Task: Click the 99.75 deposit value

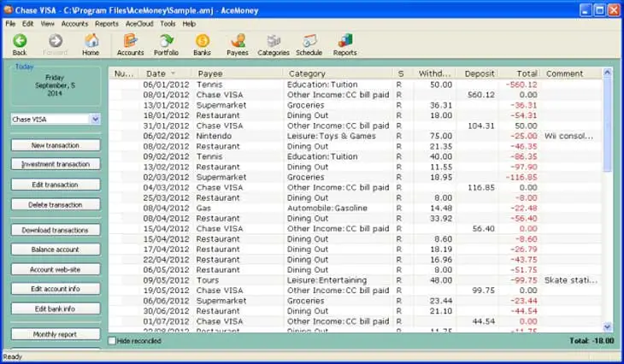Action: coord(484,291)
